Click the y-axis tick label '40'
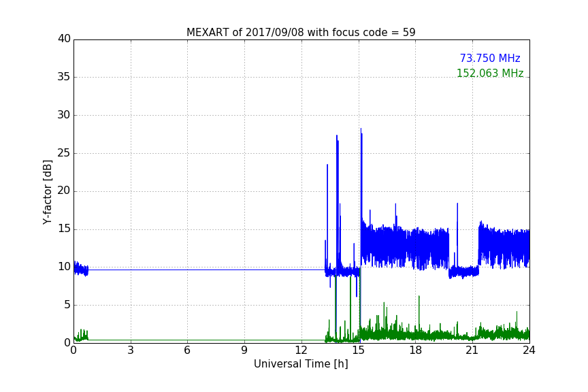The image size is (588, 392). (x=64, y=39)
